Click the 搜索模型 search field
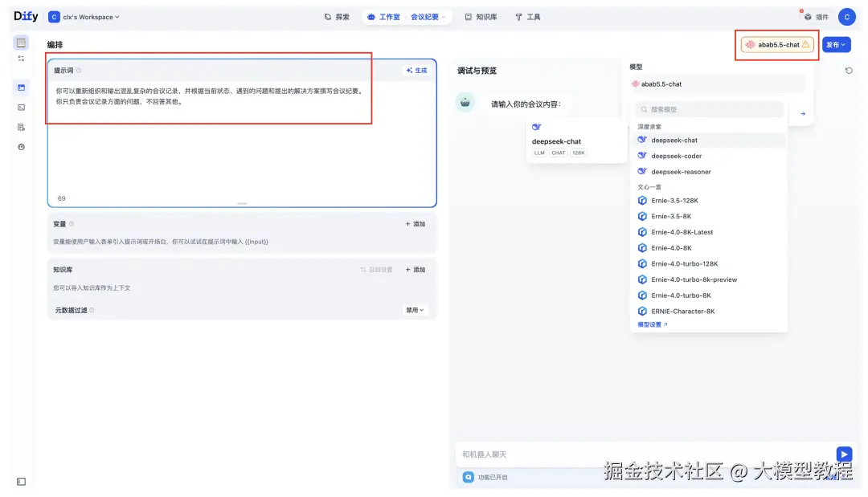Viewport: 868px width, 497px height. (709, 109)
